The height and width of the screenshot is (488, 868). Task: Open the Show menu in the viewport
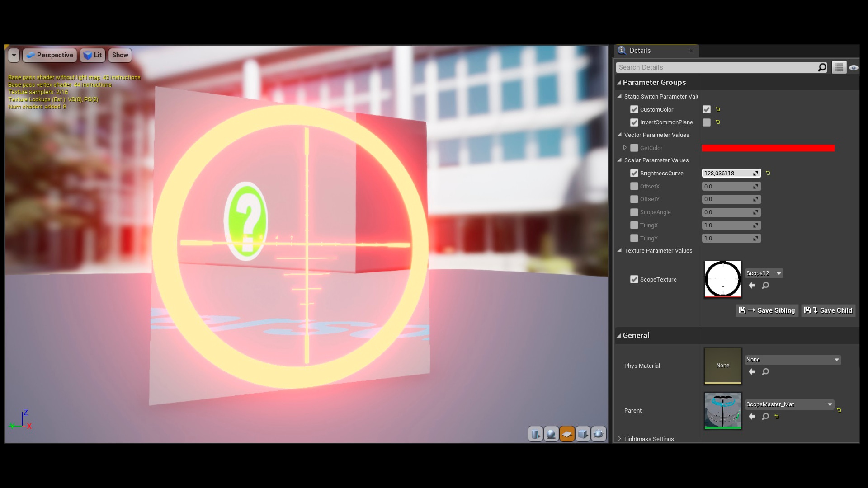119,55
